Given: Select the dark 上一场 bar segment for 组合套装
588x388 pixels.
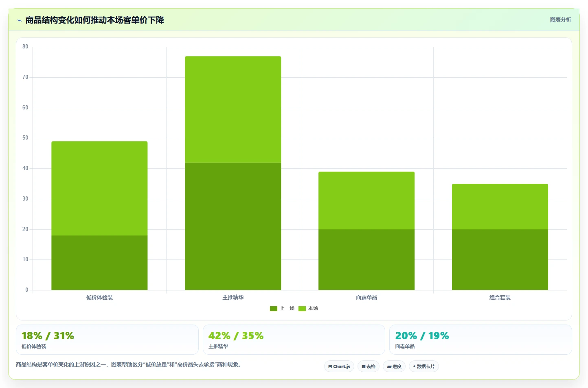Looking at the screenshot, I should 500,259.
